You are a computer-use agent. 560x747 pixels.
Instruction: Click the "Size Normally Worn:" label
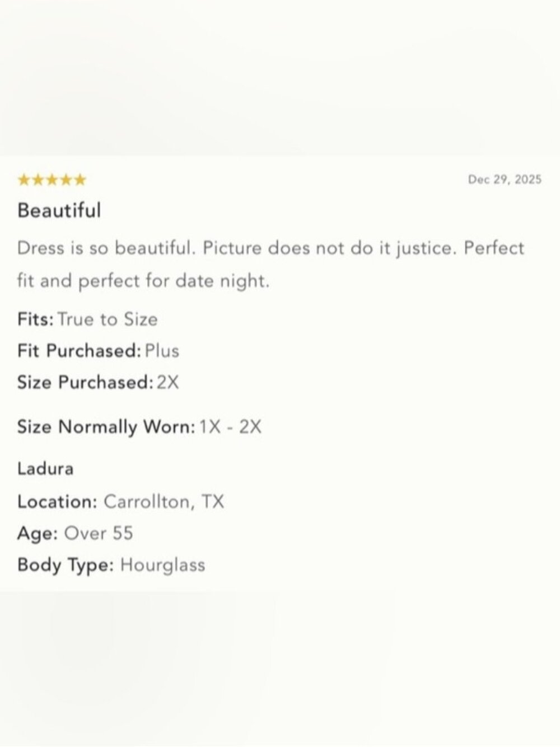pyautogui.click(x=106, y=427)
